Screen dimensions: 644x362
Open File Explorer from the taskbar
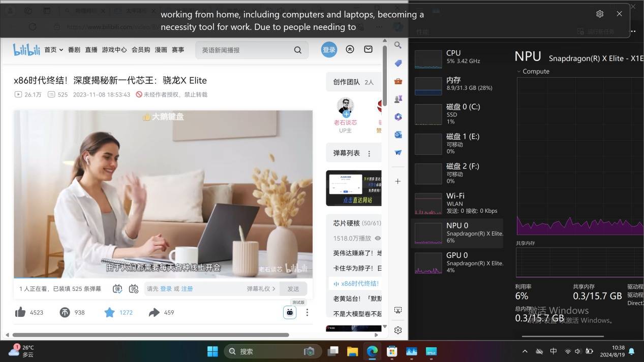click(352, 351)
